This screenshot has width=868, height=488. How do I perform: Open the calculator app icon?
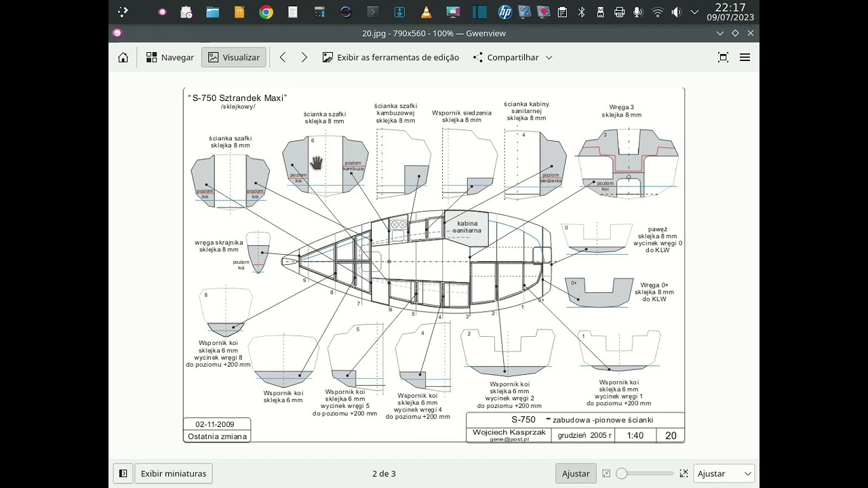(x=320, y=12)
